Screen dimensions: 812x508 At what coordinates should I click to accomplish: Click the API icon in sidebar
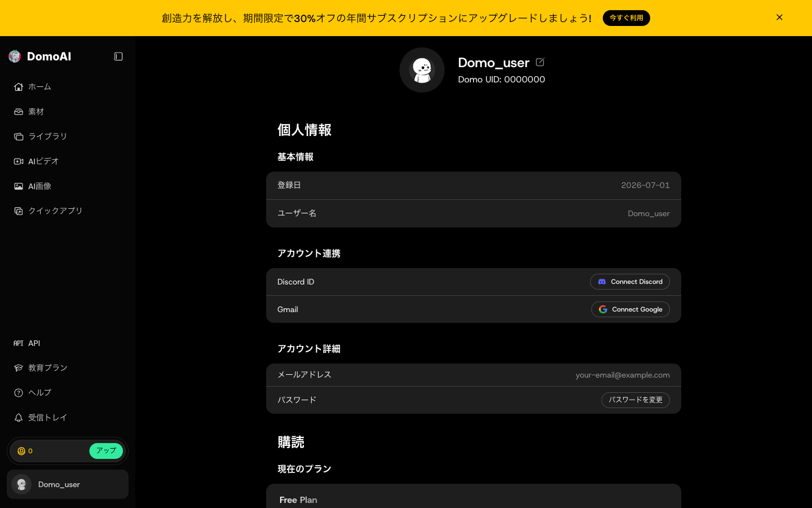click(19, 343)
